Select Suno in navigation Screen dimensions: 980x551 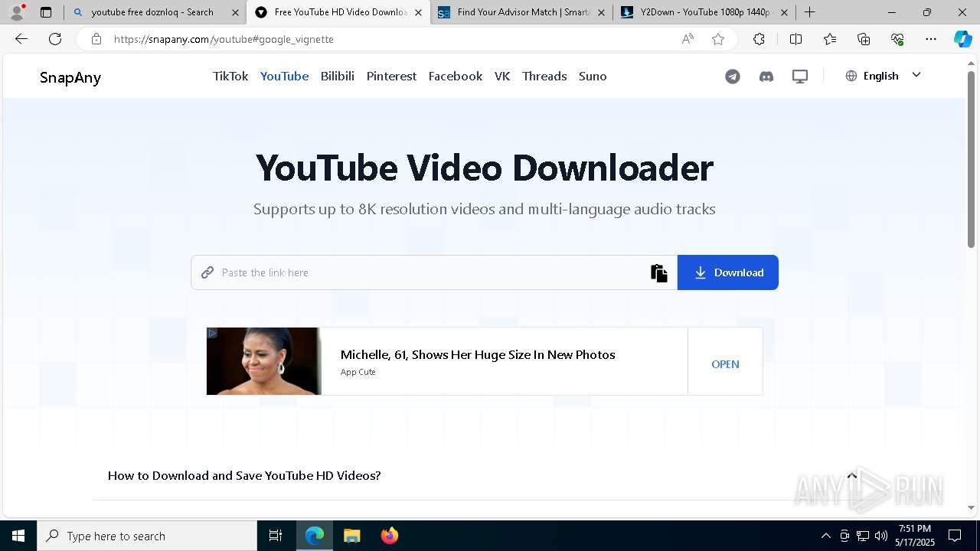click(x=593, y=76)
